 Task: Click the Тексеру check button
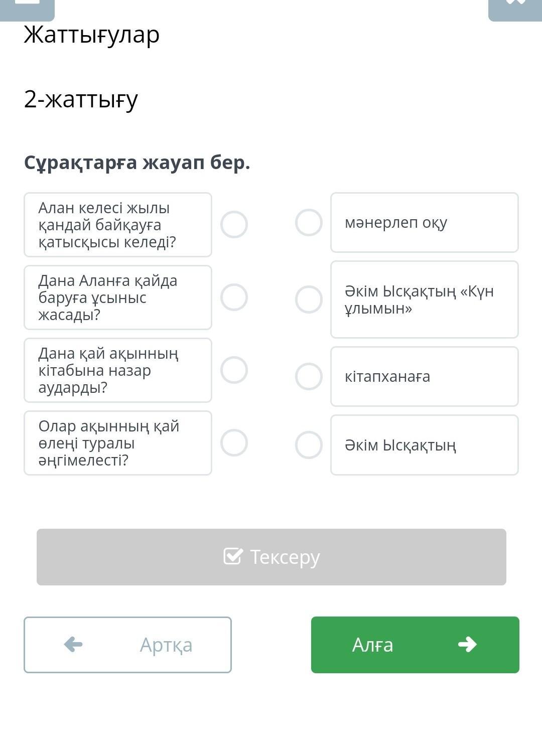click(x=272, y=557)
